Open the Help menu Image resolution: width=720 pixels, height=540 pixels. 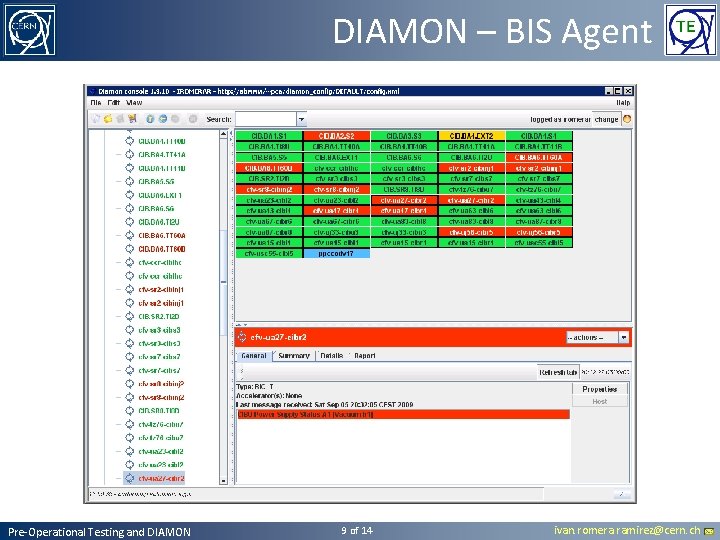coord(623,102)
